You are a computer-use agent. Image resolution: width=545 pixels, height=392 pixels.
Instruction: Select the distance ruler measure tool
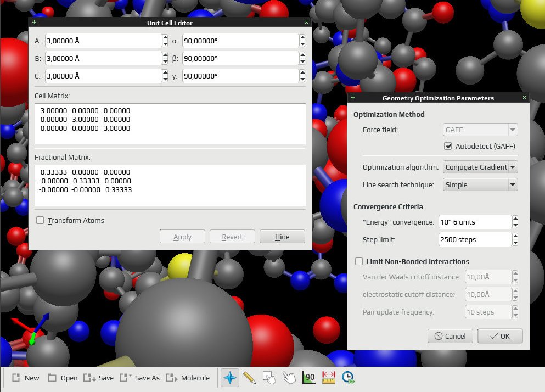click(328, 378)
